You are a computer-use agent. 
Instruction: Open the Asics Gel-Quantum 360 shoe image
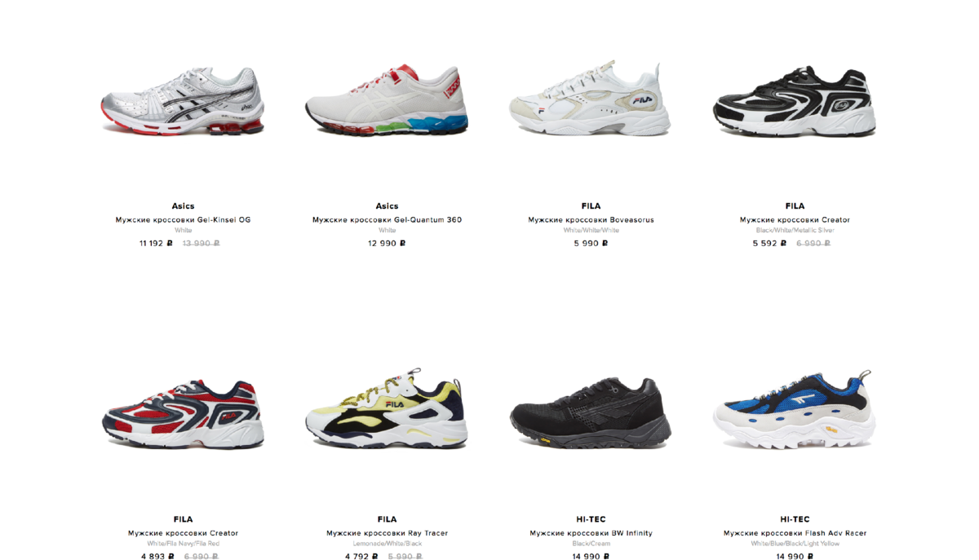387,101
